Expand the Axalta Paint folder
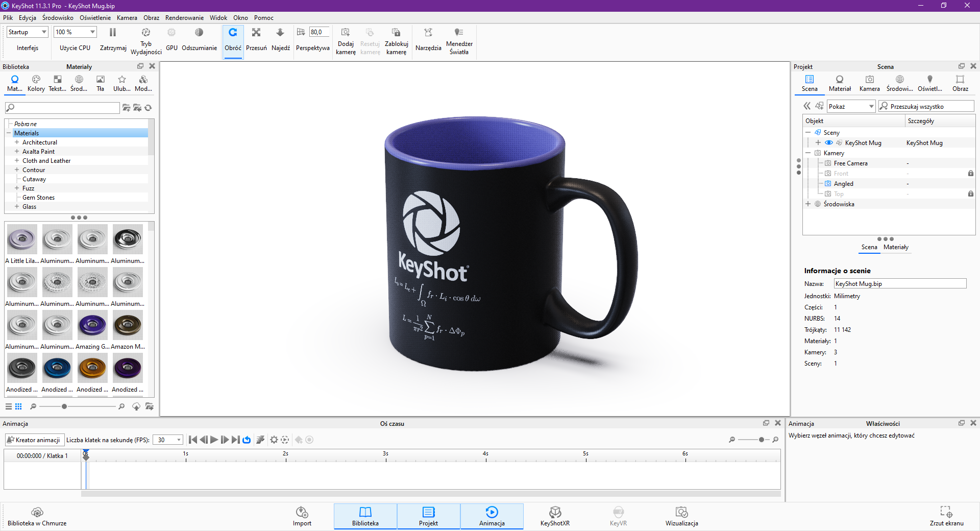Screen dimensions: 980x531 click(17, 152)
